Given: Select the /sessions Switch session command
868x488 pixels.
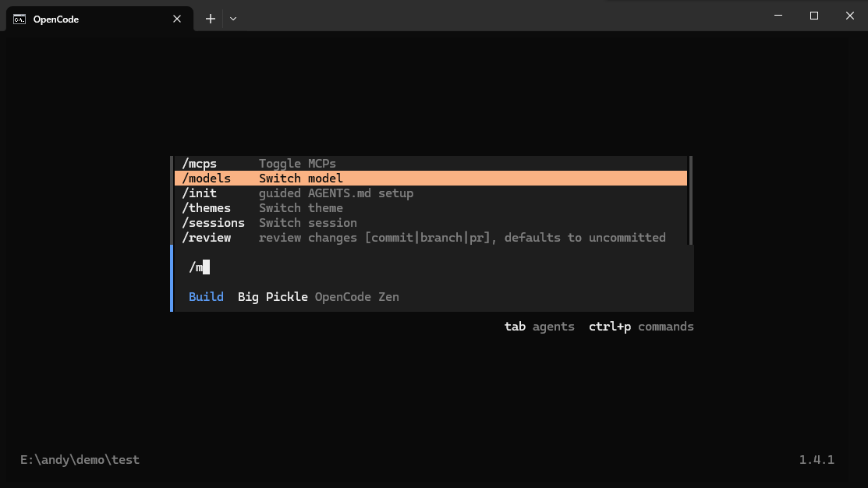Looking at the screenshot, I should (269, 223).
